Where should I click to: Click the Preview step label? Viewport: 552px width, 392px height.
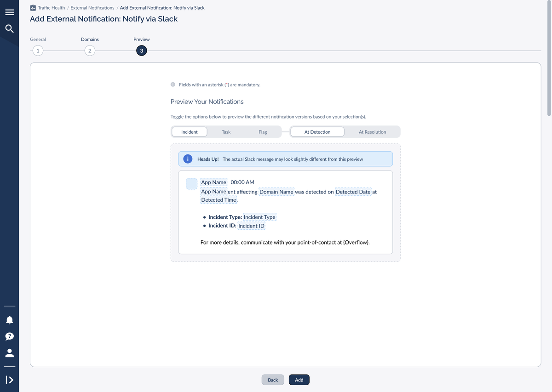[x=142, y=40]
